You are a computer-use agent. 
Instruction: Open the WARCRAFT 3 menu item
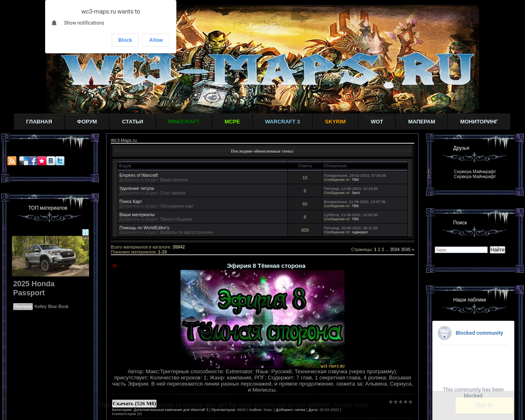click(x=282, y=122)
